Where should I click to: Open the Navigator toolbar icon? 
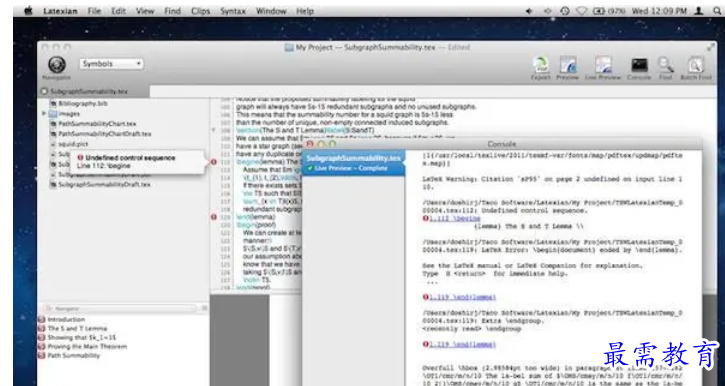(x=57, y=65)
